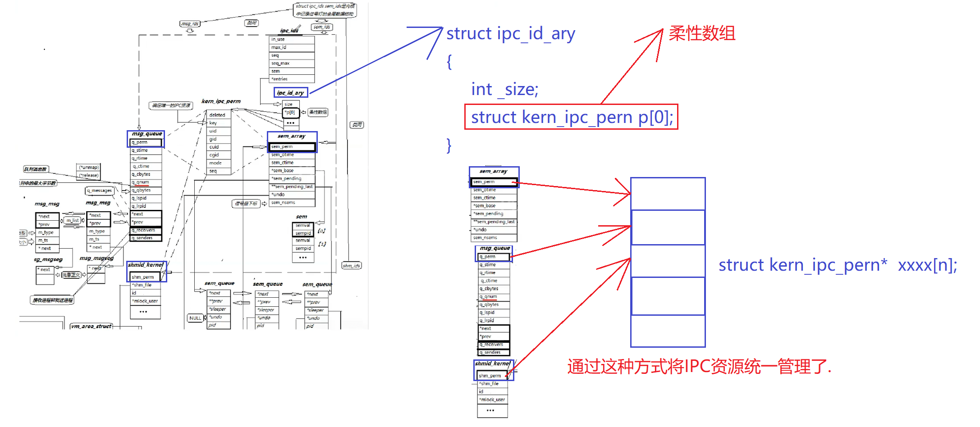This screenshot has height=427, width=980.
Task: Select 'struct kern_ipc_pern* xxxx[n];' declaration text
Action: pos(838,265)
